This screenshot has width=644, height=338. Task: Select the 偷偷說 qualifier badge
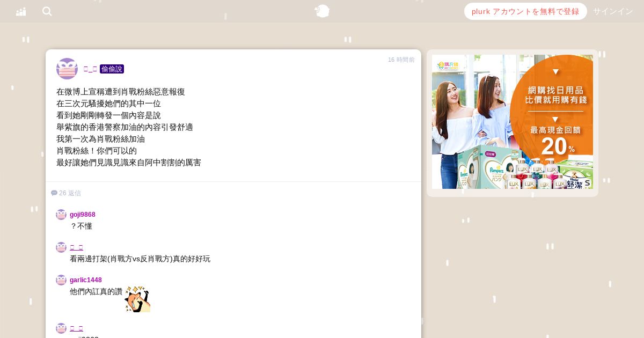pyautogui.click(x=112, y=69)
